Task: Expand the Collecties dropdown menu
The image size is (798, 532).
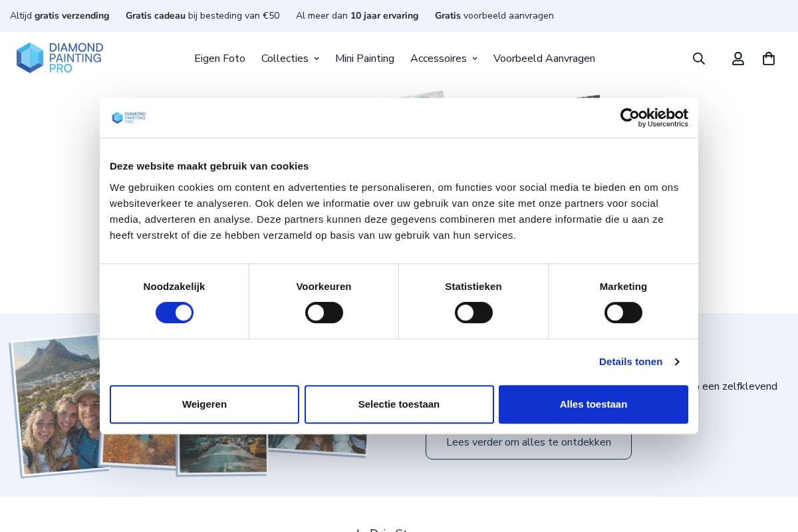Action: click(x=290, y=59)
